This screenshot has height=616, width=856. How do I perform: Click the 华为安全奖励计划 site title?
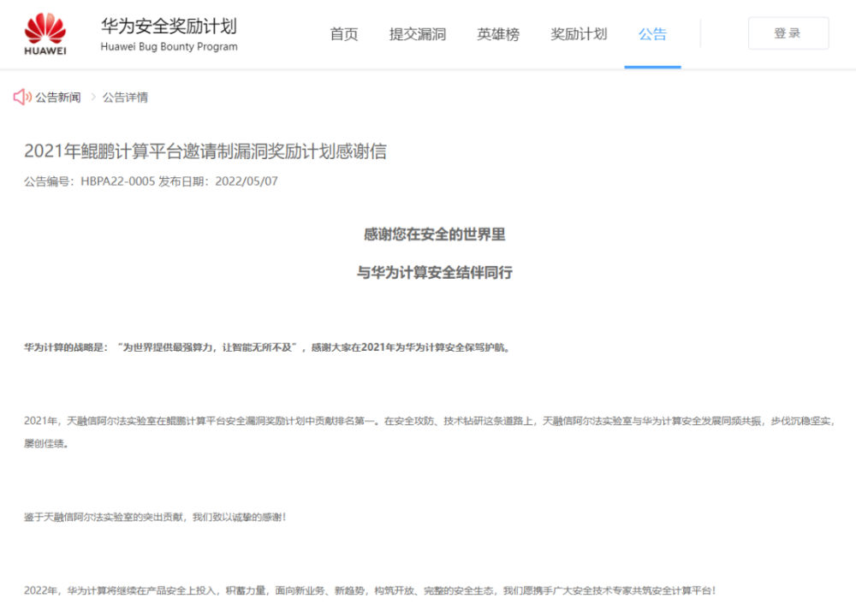[169, 26]
